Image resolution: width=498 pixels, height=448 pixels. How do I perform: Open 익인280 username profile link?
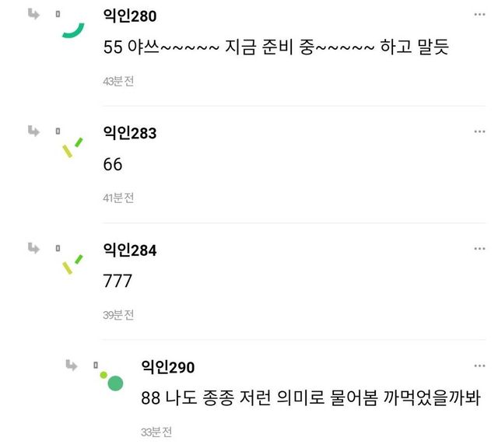click(x=129, y=16)
